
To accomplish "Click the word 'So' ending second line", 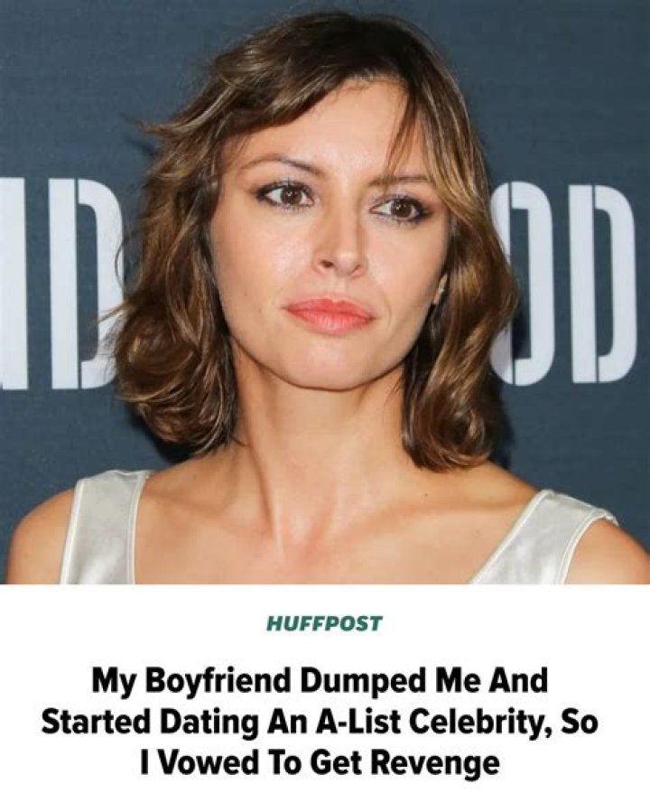I will pyautogui.click(x=579, y=722).
